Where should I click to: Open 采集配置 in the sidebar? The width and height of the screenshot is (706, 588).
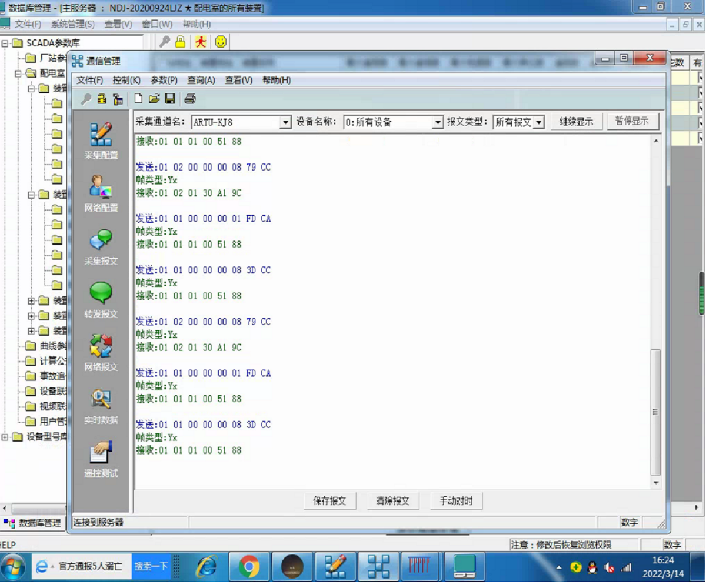tap(101, 141)
